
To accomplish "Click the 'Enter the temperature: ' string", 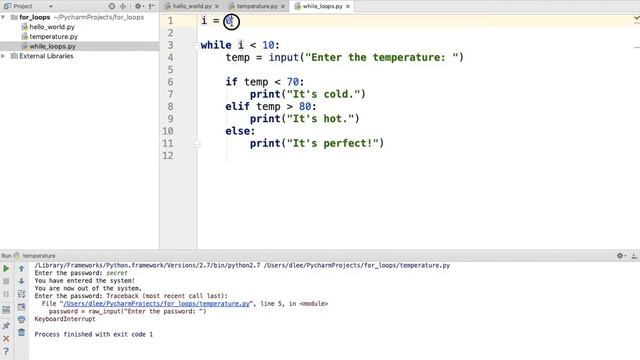I will click(382, 57).
